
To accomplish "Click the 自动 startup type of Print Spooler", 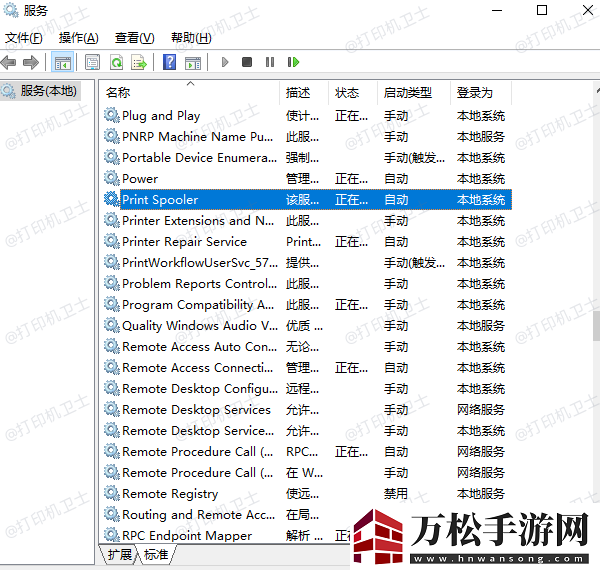I will pyautogui.click(x=396, y=200).
